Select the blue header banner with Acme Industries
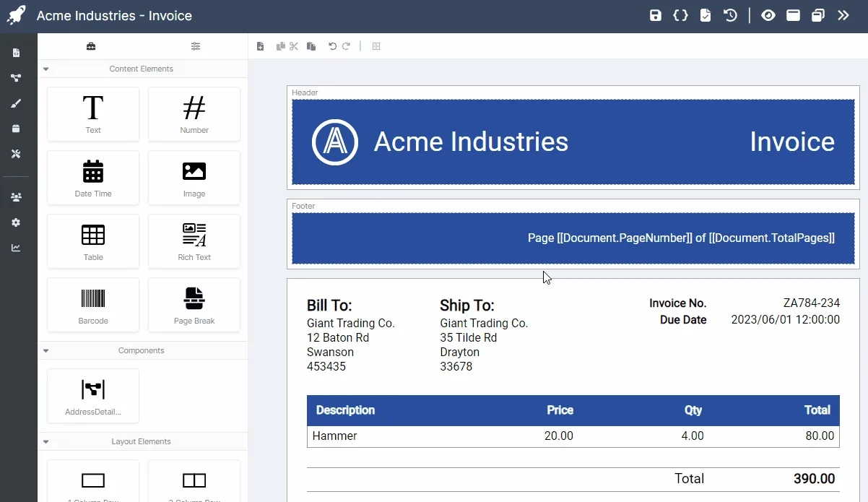The height and width of the screenshot is (502, 868). [573, 142]
